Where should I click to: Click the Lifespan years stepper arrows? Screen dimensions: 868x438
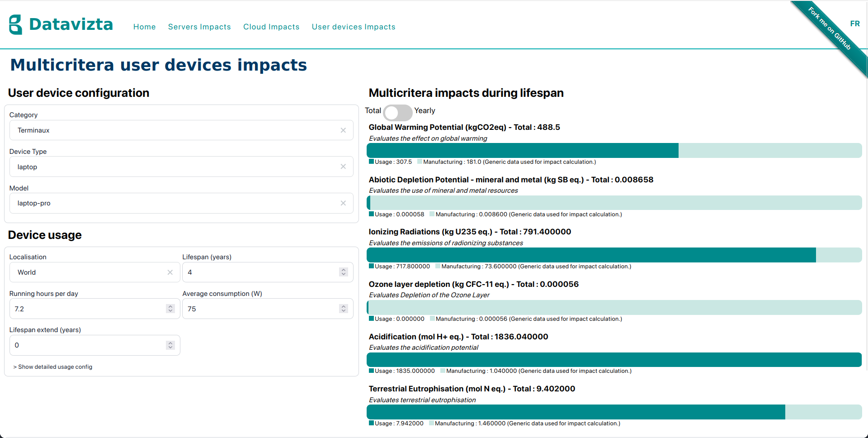point(344,272)
